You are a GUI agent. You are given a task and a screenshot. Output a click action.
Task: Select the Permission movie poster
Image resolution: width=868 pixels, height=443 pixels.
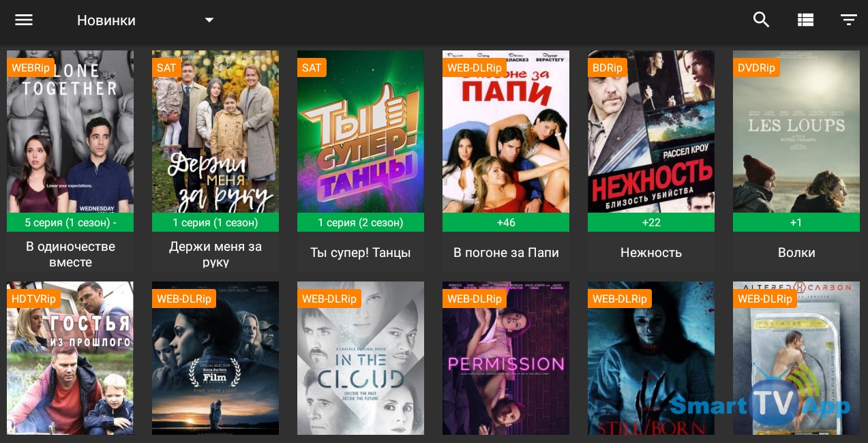coord(506,358)
